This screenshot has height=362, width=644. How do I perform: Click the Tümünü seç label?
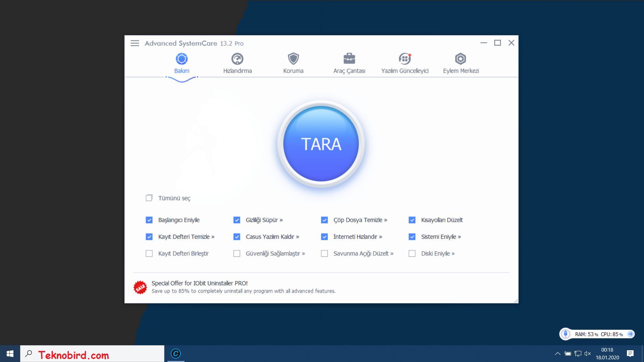click(174, 198)
